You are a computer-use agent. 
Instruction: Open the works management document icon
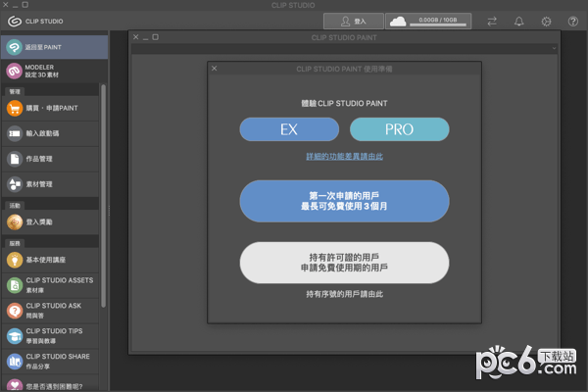tap(15, 159)
